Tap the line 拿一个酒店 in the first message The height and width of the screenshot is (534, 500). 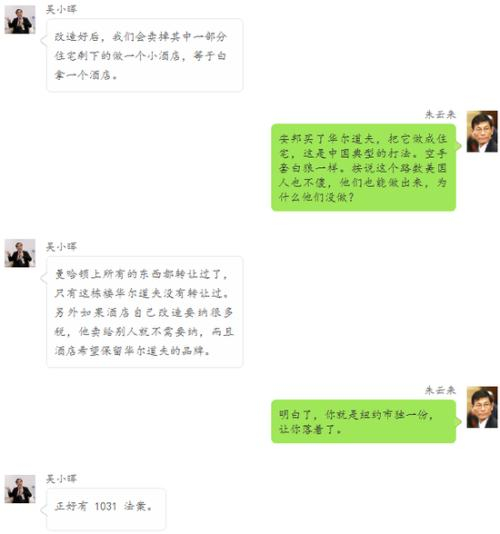coord(86,75)
